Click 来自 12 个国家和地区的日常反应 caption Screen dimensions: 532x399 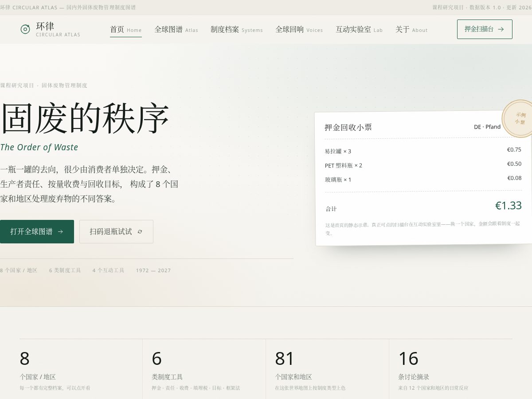coord(433,388)
